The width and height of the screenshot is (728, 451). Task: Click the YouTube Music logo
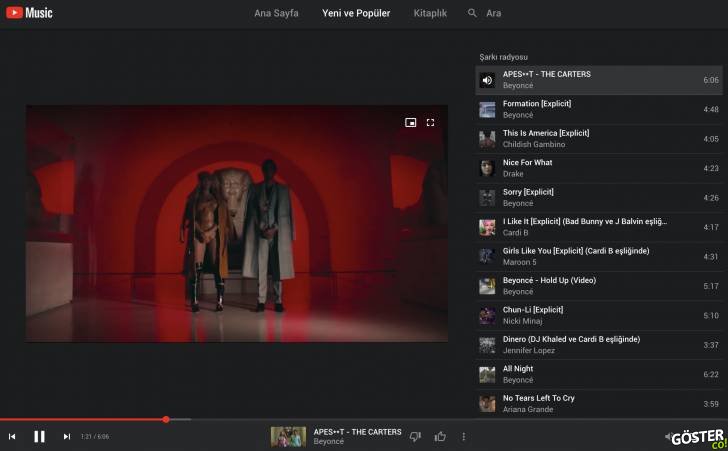point(29,13)
